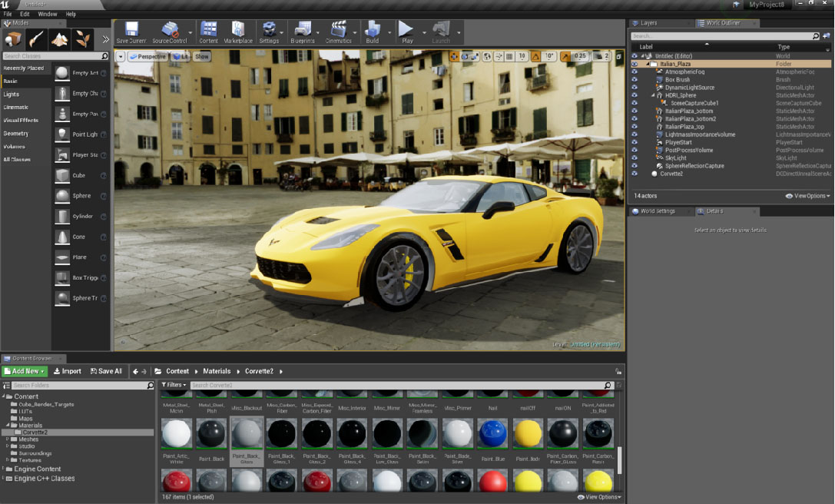
Task: Select the Foliage mode icon in Modes panel
Action: coord(82,39)
